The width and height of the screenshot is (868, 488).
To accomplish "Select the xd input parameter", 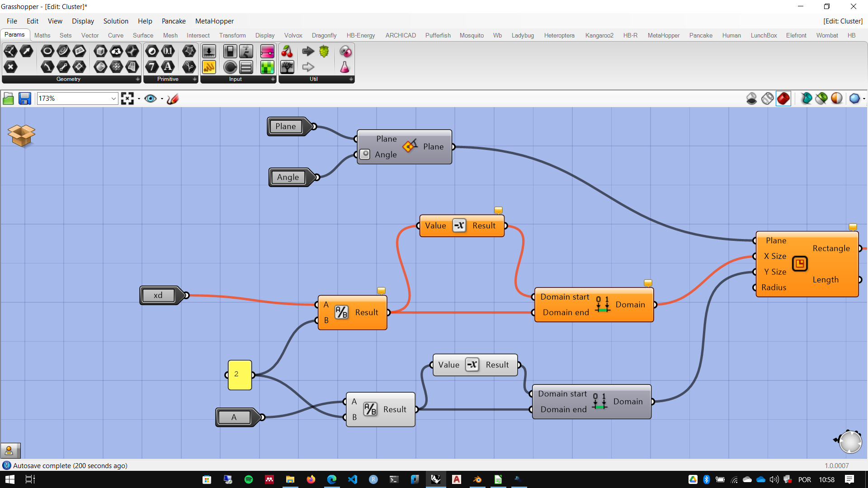I will [x=163, y=296].
